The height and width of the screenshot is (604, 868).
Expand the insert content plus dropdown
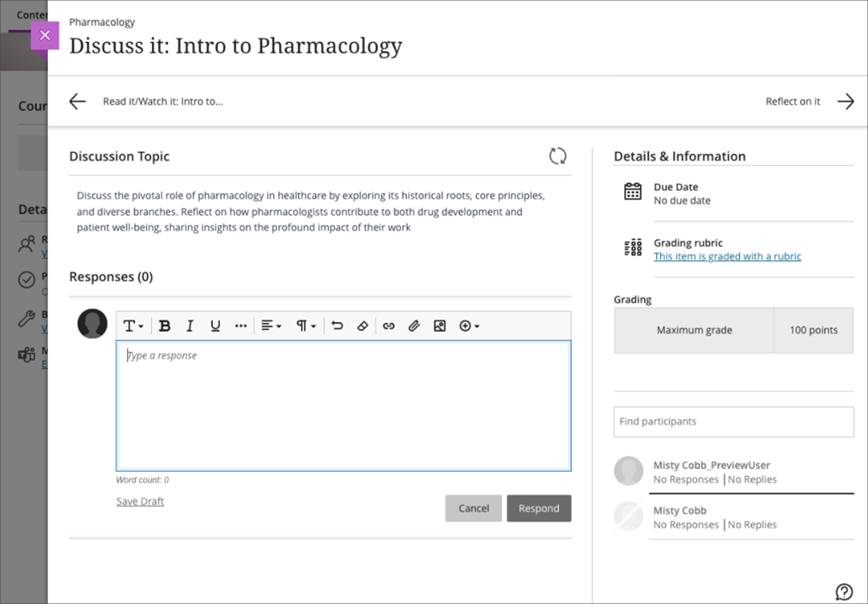(x=469, y=326)
